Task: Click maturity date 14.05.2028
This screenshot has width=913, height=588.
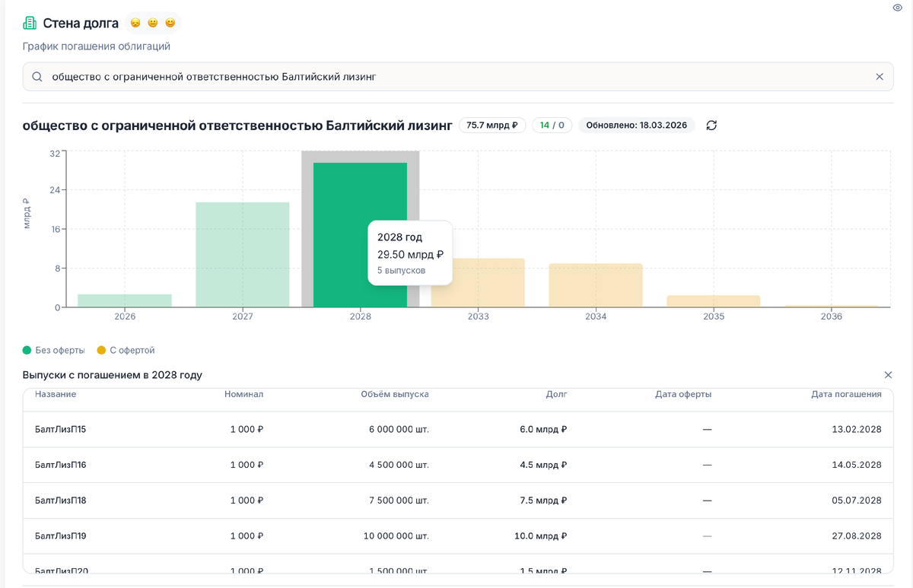Action: coord(857,465)
